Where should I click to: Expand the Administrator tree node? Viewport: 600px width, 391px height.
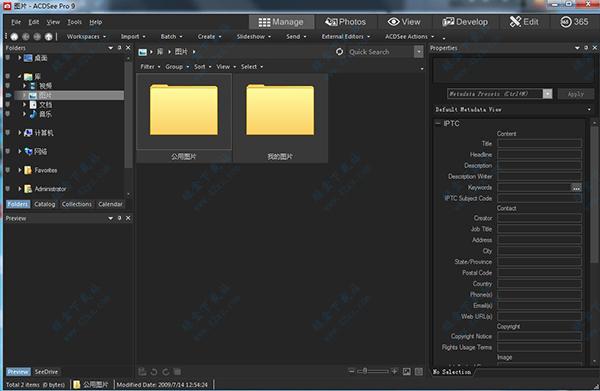point(20,189)
